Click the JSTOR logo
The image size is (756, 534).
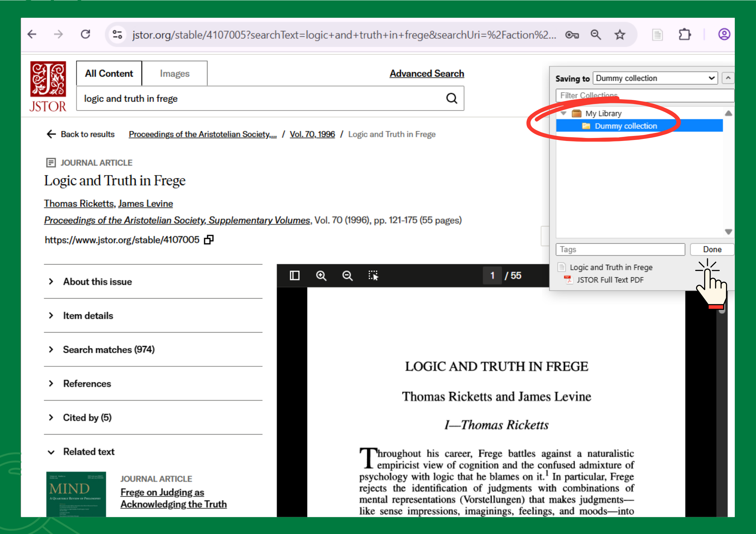(x=48, y=86)
